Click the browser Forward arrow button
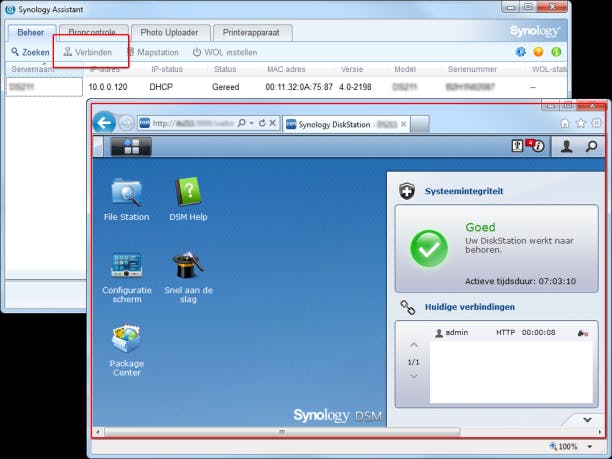Viewport: 612px width, 459px height. click(126, 123)
